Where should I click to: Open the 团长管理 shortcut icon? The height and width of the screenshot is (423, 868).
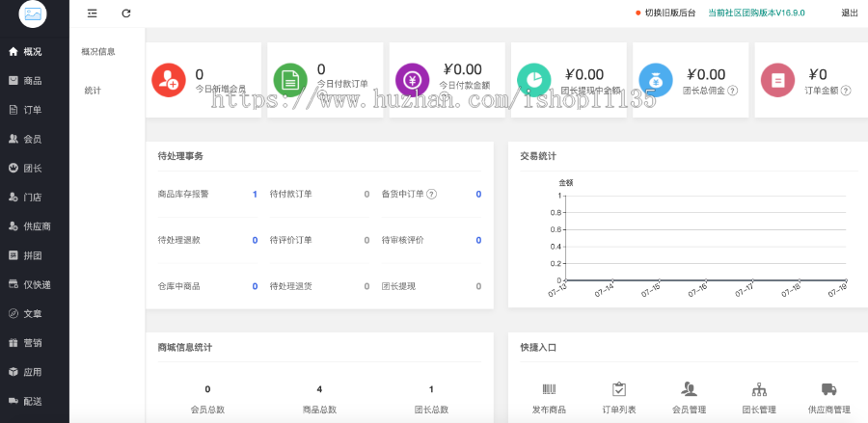(759, 389)
